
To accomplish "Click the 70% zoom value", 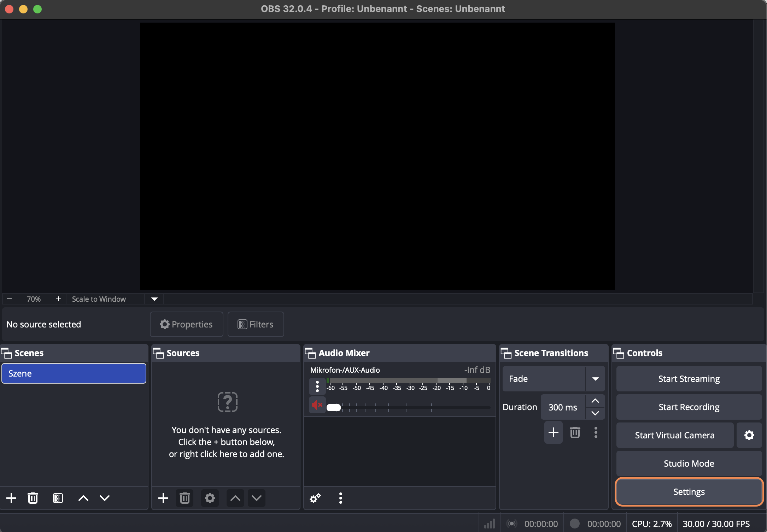I will pyautogui.click(x=34, y=299).
